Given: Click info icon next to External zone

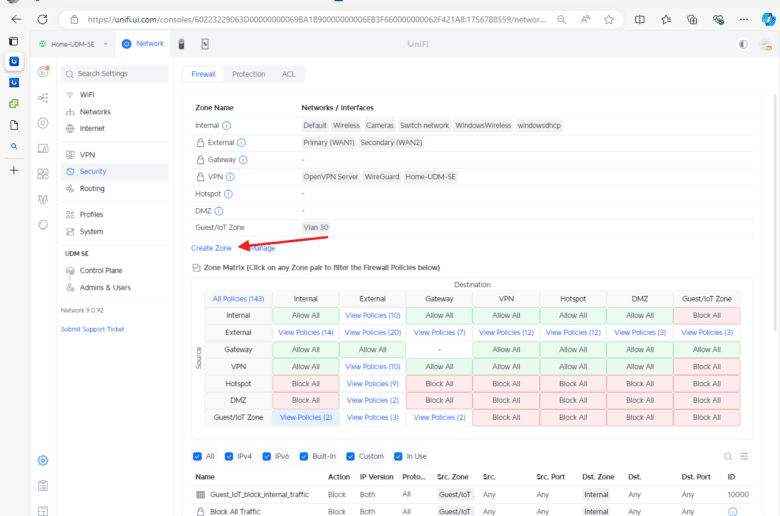Looking at the screenshot, I should [241, 143].
